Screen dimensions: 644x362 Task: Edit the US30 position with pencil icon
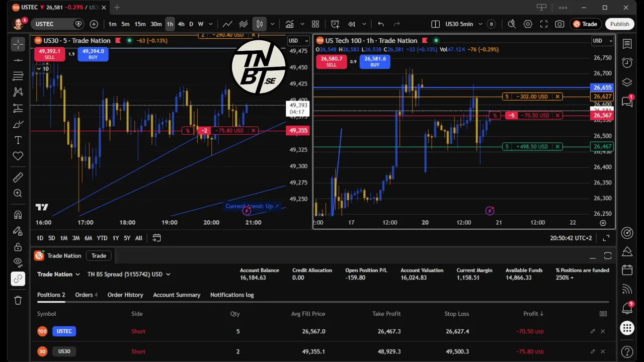pyautogui.click(x=593, y=351)
